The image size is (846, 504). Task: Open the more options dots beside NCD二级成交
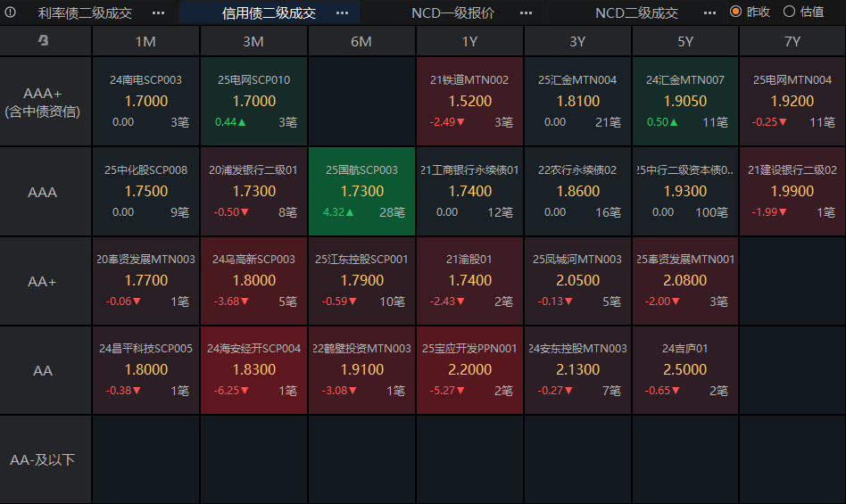(710, 13)
